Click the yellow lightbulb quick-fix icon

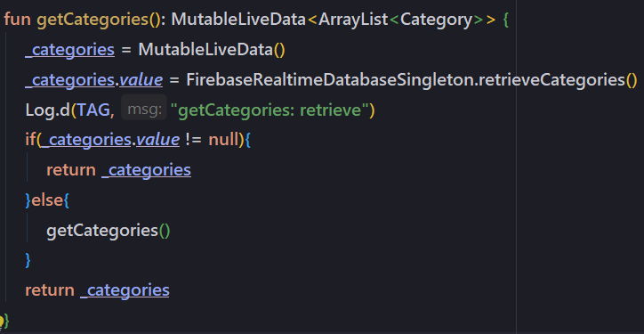pos(1,320)
